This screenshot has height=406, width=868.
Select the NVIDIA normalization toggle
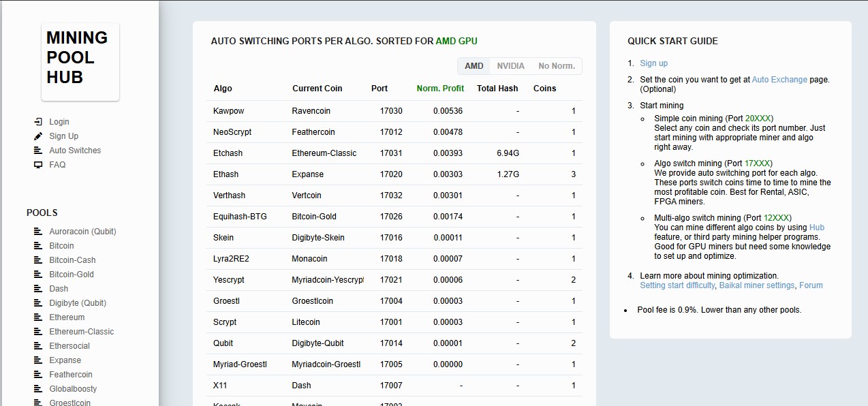tap(510, 66)
